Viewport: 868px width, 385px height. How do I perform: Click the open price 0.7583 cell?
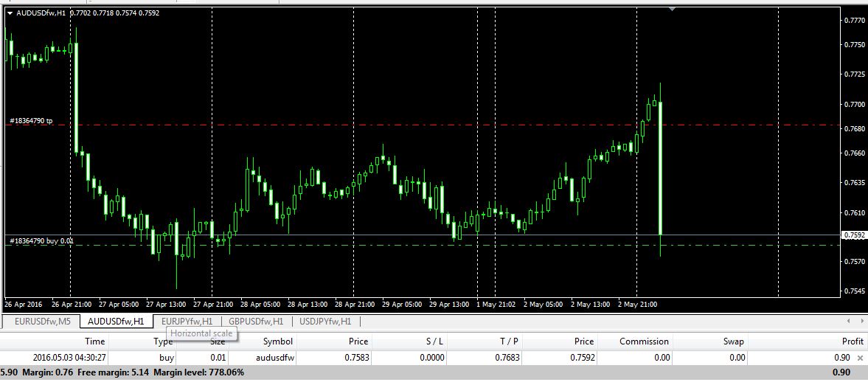click(356, 358)
